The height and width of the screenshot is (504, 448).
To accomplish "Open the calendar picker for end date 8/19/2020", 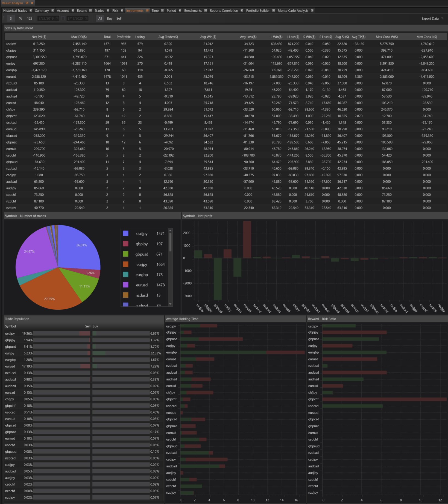I will 86,19.
